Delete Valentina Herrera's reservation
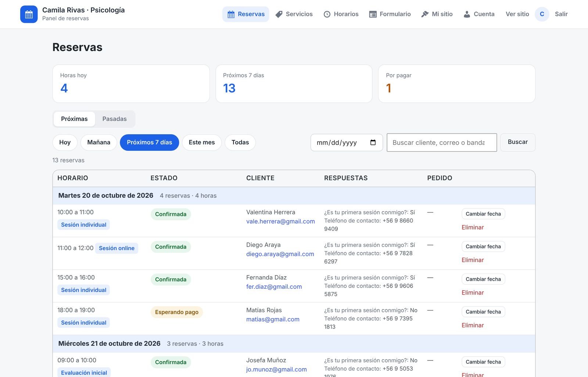The height and width of the screenshot is (377, 588). tap(473, 227)
